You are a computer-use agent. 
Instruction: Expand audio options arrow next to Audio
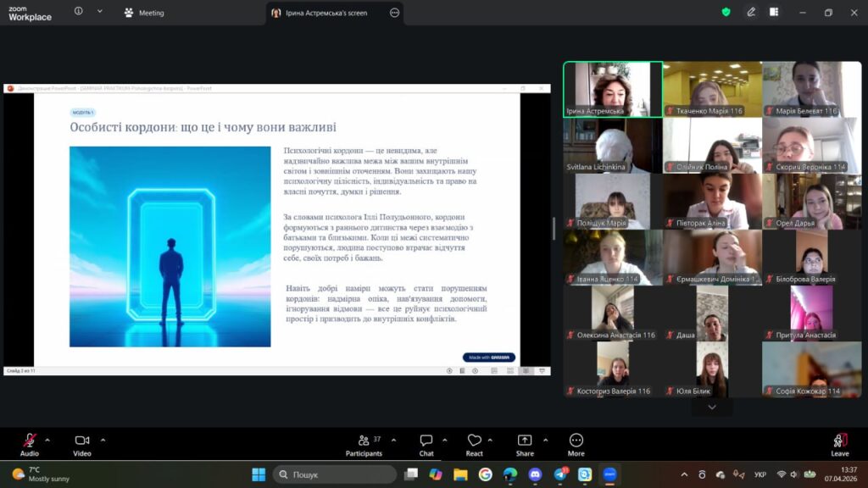pyautogui.click(x=47, y=440)
